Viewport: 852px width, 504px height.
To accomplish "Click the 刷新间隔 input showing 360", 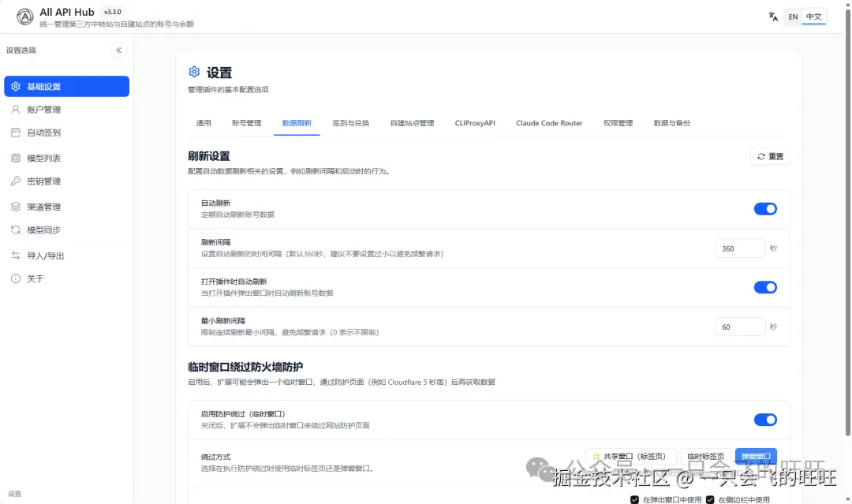I will 740,248.
